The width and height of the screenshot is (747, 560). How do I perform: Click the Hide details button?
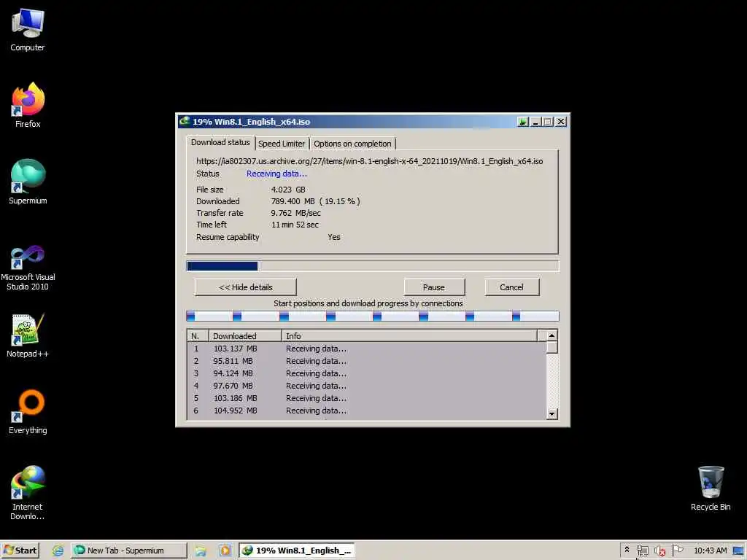[x=245, y=287]
